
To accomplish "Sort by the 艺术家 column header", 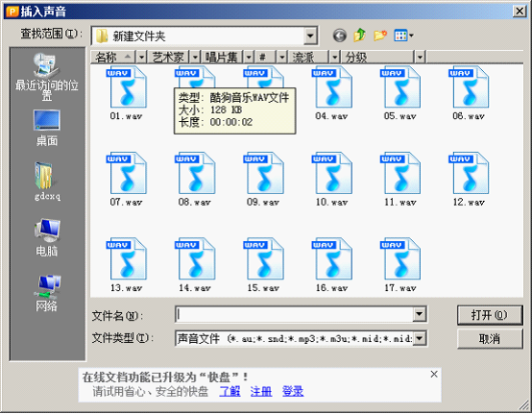I will pos(169,57).
